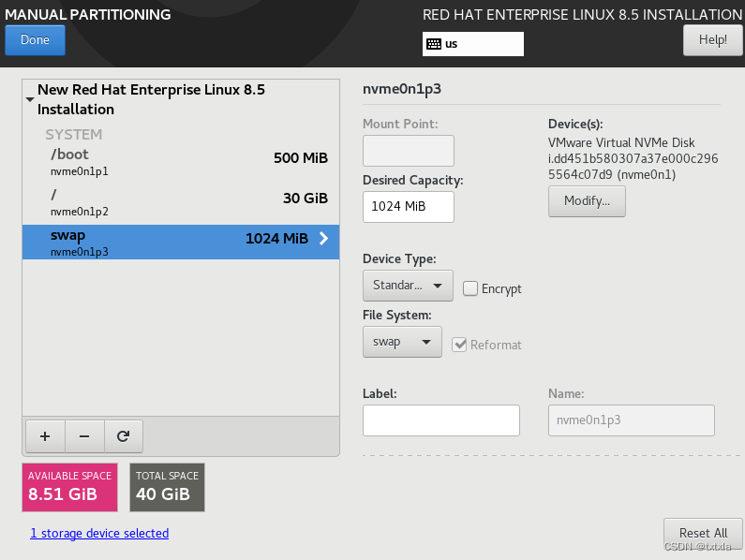Click the Modify... devices button

(x=587, y=201)
